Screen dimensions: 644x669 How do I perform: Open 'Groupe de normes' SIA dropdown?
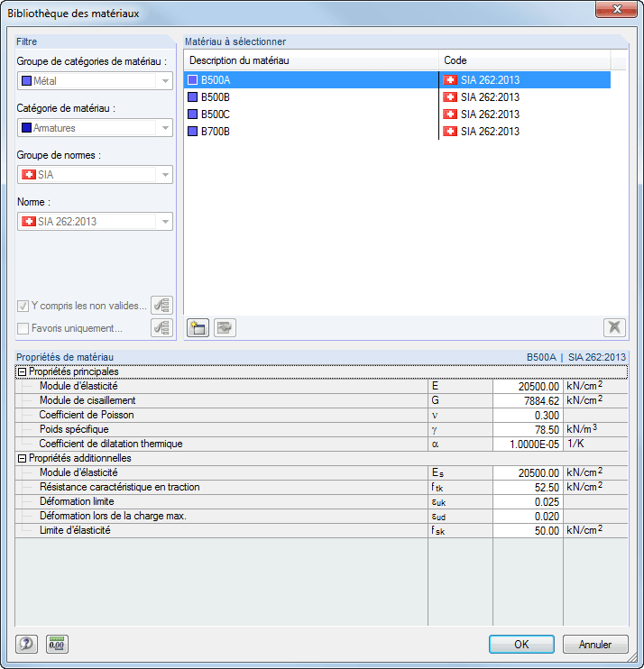(95, 175)
